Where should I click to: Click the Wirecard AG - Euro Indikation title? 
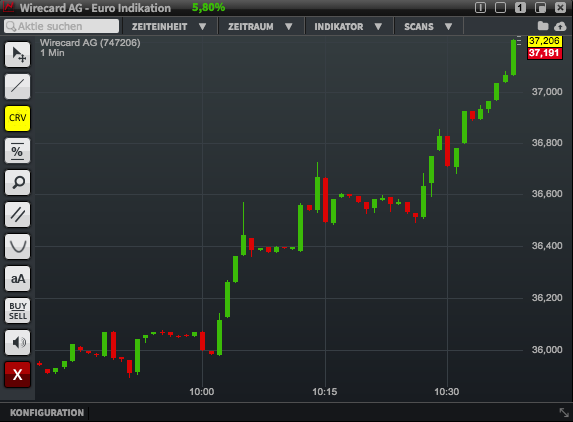coord(95,8)
